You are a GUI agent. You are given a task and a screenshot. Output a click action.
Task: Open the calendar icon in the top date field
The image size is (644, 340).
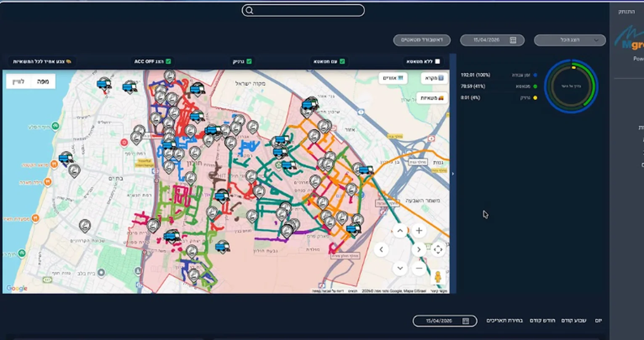click(513, 40)
